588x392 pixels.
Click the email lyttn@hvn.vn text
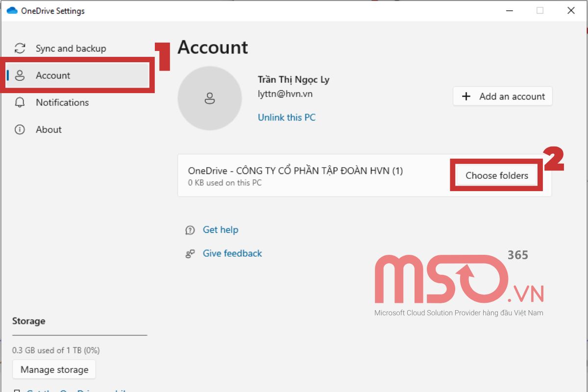(x=285, y=94)
